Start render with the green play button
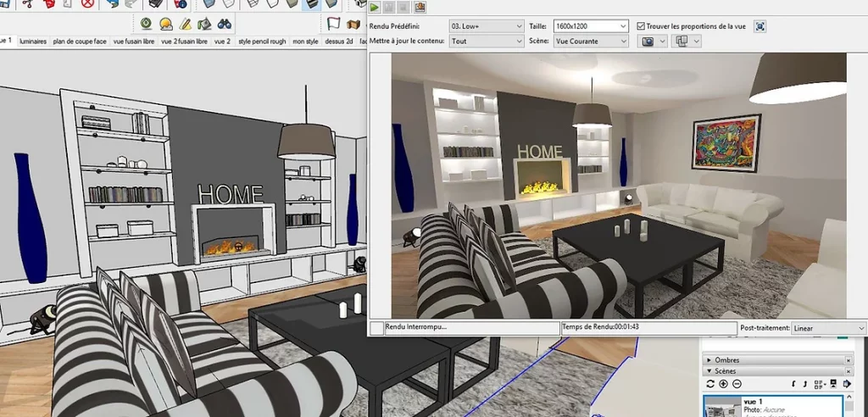This screenshot has width=868, height=417. click(375, 7)
